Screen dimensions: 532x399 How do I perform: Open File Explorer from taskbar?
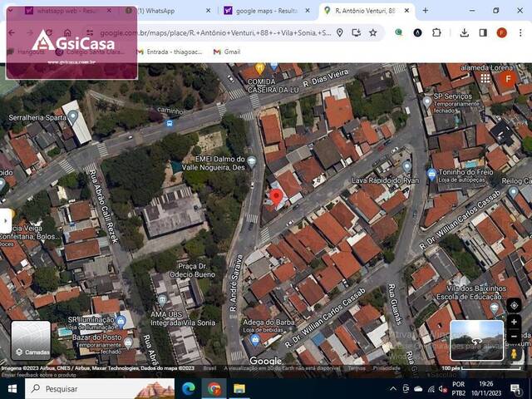239,389
